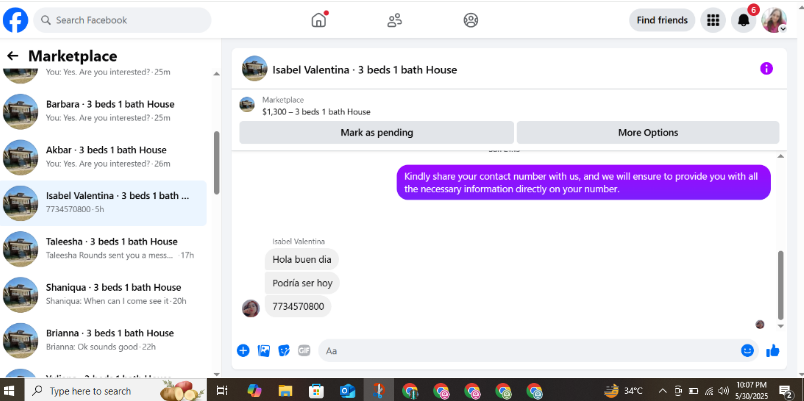Open the Facebook home feed icon
The width and height of the screenshot is (804, 401).
319,20
